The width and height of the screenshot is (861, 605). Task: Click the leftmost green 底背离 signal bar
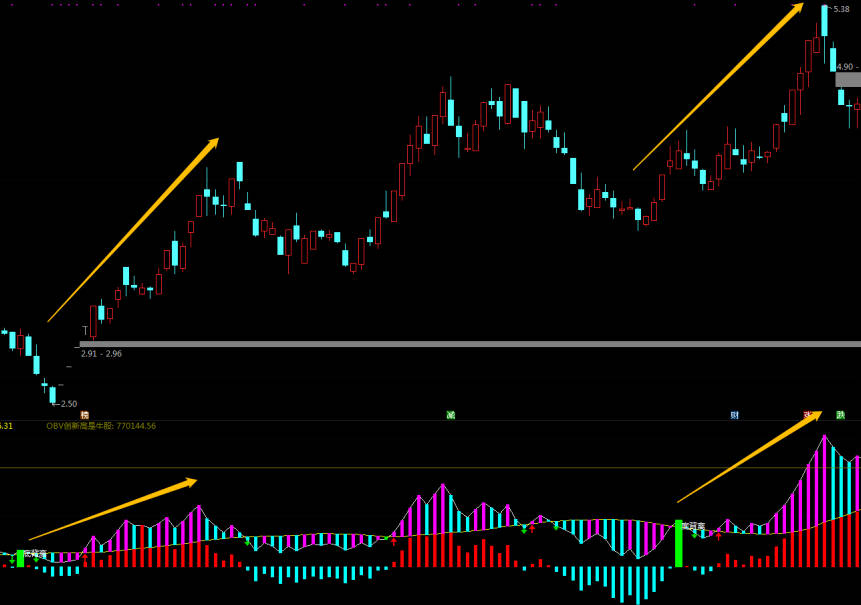(20, 558)
